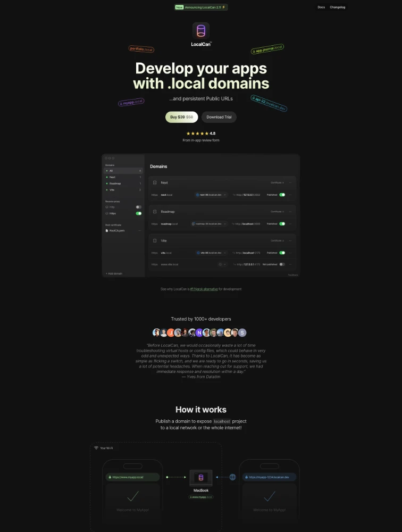This screenshot has width=402, height=532.
Task: Open the Announcing LocalCan 2.1 banner
Action: [201, 7]
